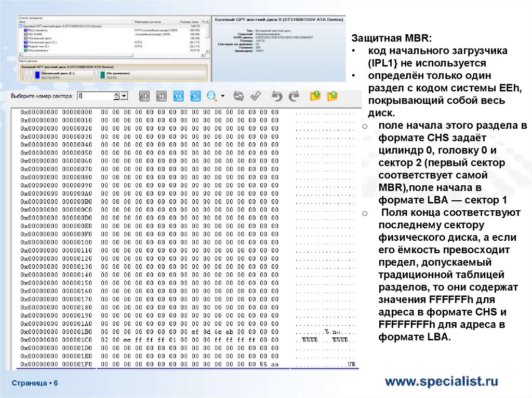Open the www.specialist.ru link

point(442,381)
